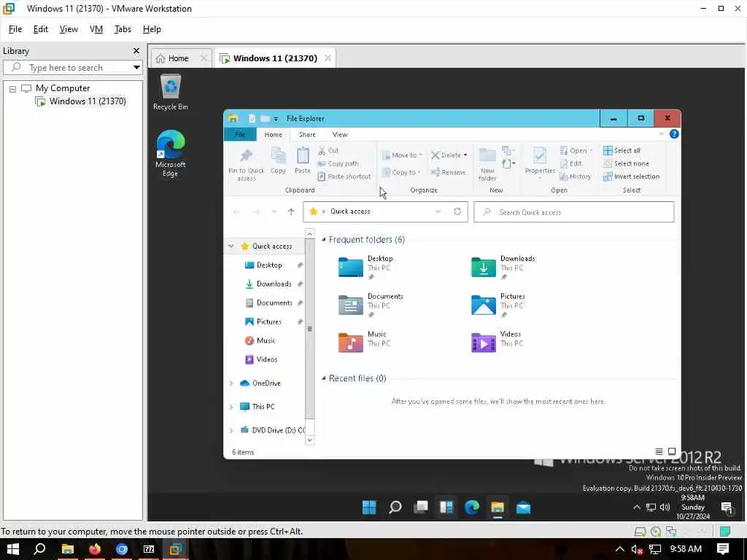Collapse the File Explorer ribbon
This screenshot has width=747, height=560.
(661, 134)
